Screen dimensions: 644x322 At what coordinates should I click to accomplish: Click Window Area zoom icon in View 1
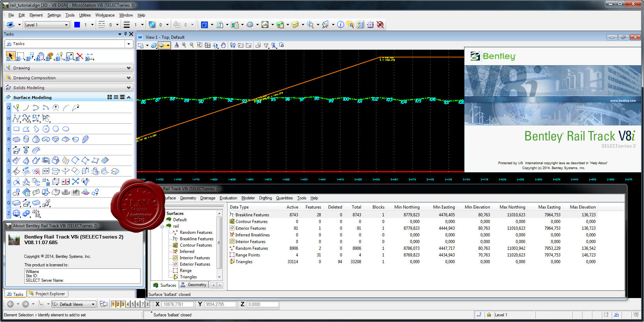click(200, 45)
